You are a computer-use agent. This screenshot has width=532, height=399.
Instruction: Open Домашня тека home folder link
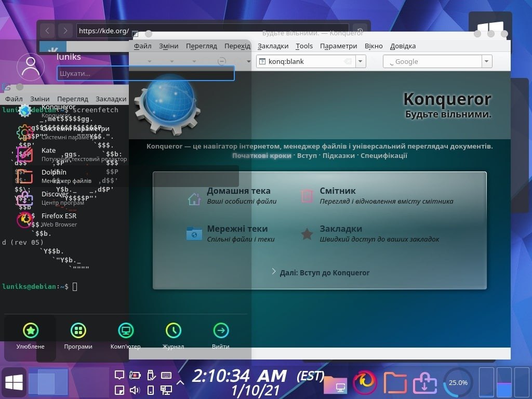[x=238, y=191]
